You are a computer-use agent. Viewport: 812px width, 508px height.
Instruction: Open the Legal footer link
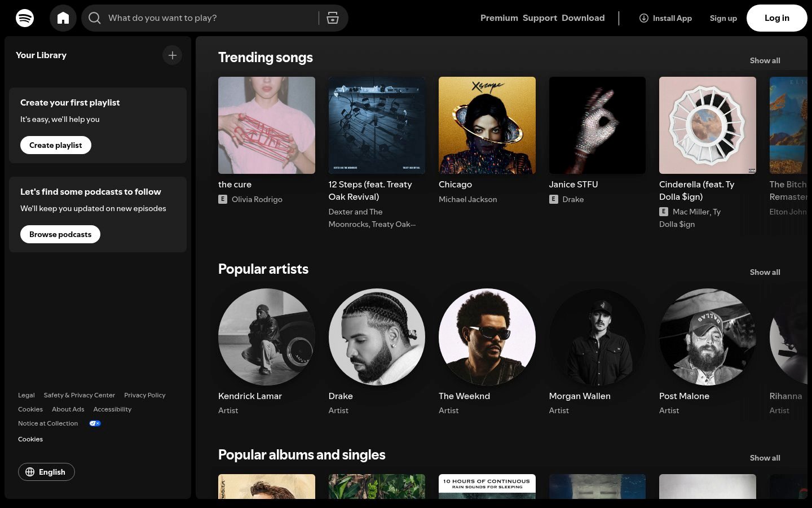point(27,395)
